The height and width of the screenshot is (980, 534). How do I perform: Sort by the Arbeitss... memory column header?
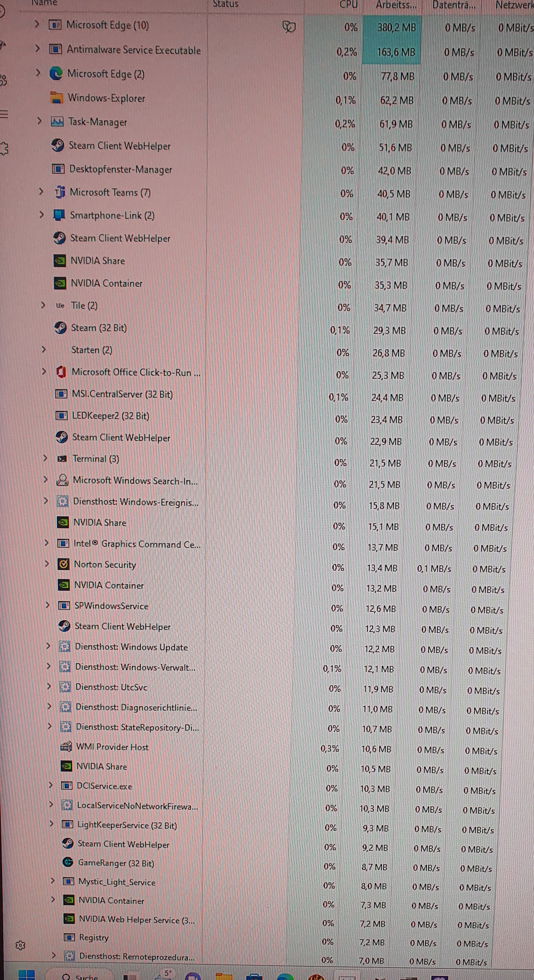tap(396, 5)
